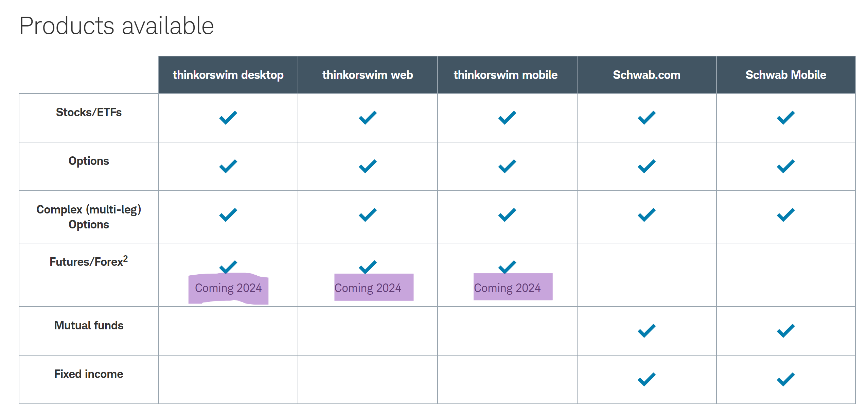Click the Fixed income checkmark under Schwab Mobile
868x414 pixels.
pyautogui.click(x=786, y=379)
